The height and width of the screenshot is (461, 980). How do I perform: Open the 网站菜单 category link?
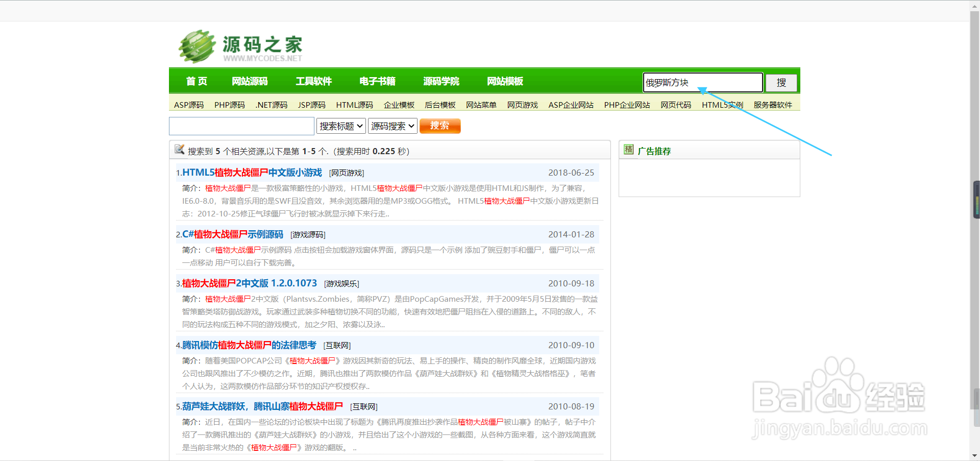pos(481,105)
